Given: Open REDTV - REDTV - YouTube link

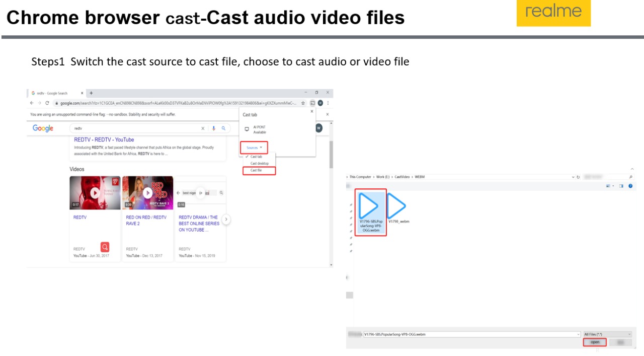Looking at the screenshot, I should 104,139.
